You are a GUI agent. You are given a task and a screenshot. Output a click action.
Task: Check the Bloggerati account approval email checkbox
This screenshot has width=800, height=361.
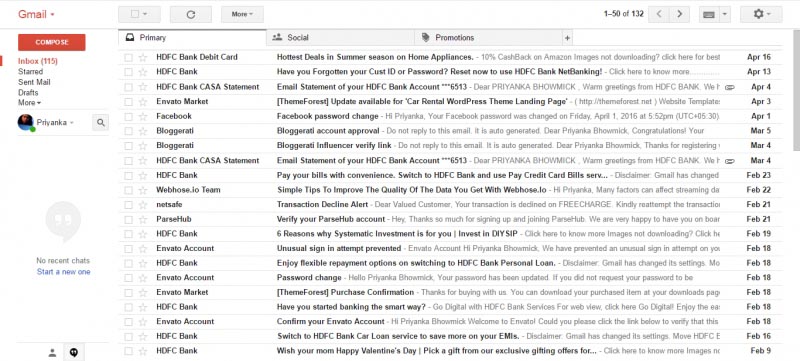click(128, 131)
